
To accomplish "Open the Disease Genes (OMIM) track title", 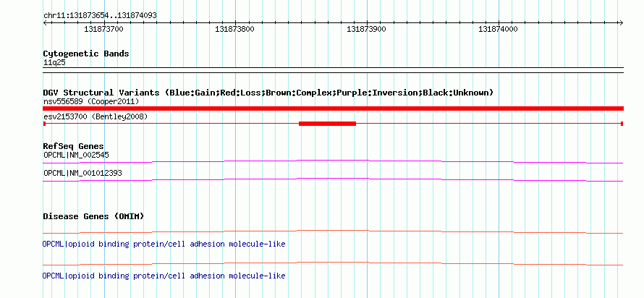I will coord(93,216).
